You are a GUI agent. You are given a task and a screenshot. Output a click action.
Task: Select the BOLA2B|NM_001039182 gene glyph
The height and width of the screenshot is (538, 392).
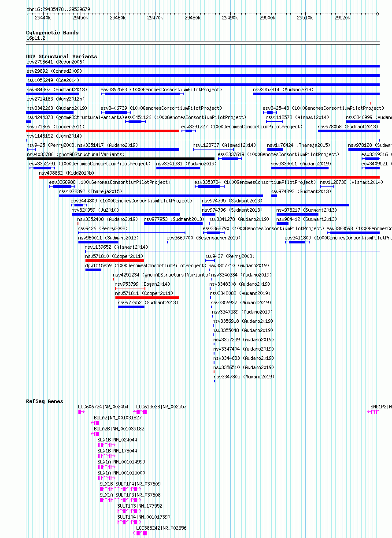95,434
